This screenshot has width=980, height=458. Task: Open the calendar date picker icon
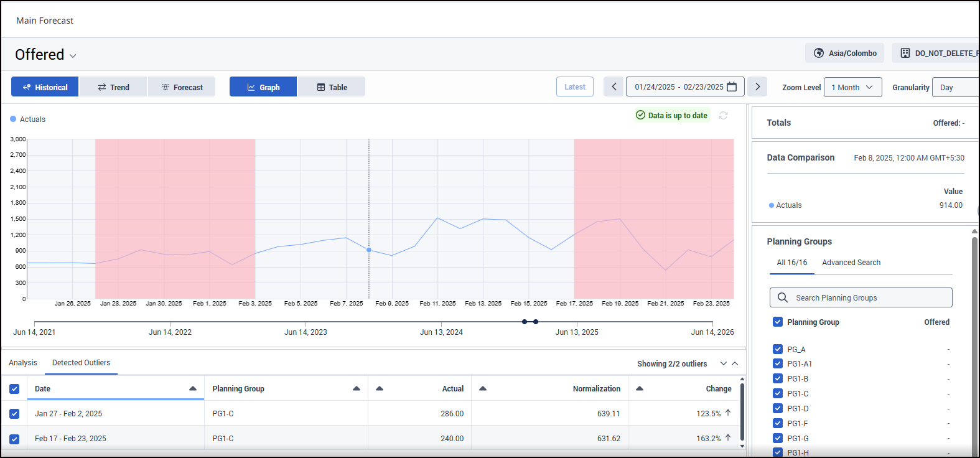(x=732, y=87)
